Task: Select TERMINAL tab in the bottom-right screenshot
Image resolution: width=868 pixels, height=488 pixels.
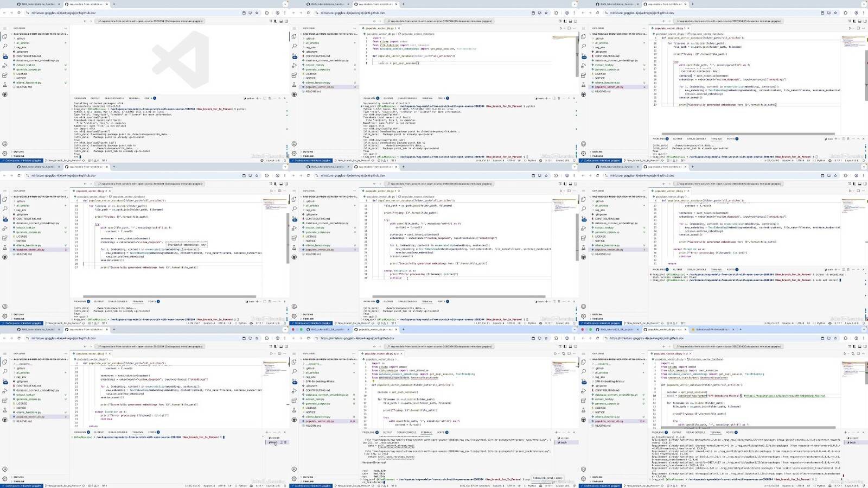Action: [716, 432]
